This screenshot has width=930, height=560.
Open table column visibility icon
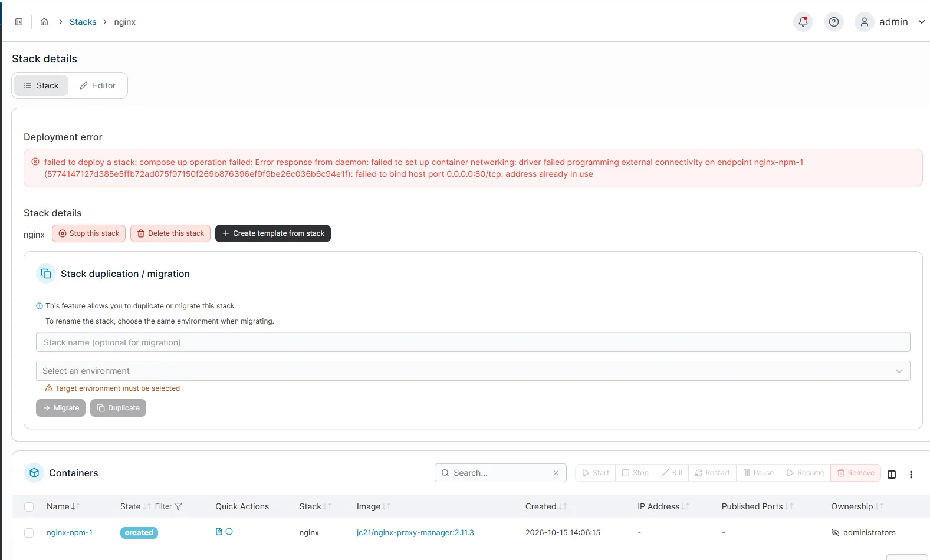[x=892, y=475]
